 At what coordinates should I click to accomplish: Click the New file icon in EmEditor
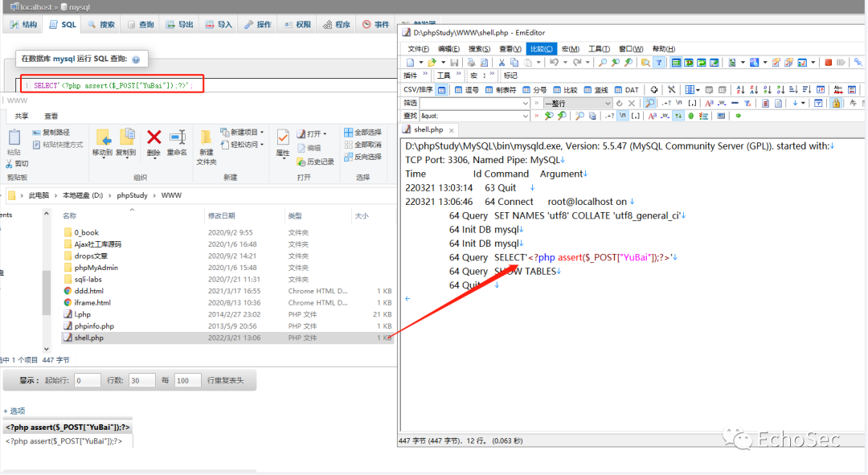click(x=410, y=62)
